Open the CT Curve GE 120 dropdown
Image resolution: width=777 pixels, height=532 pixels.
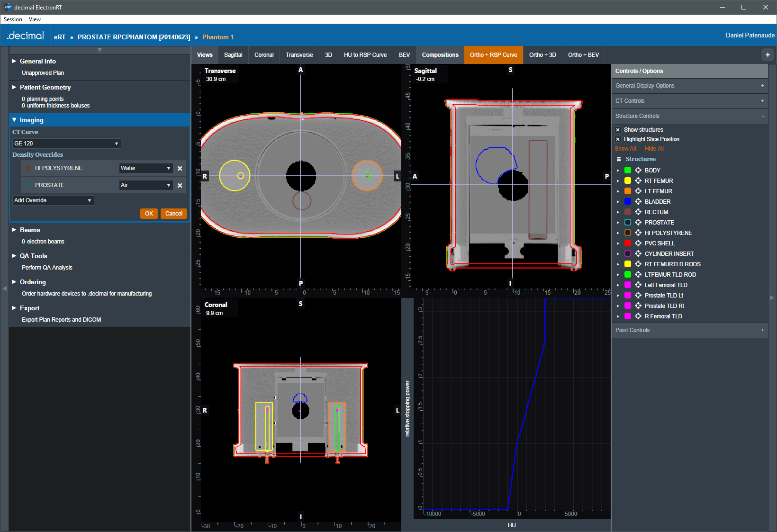click(66, 144)
